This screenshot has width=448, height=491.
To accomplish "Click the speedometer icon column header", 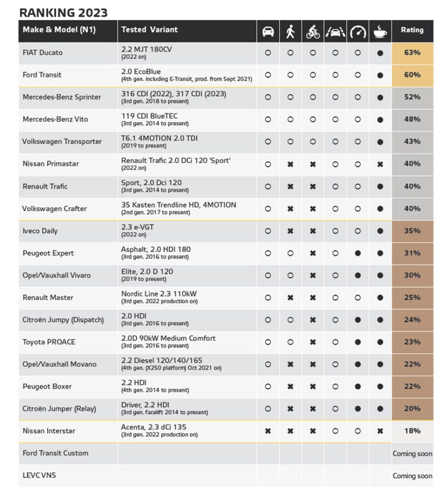I will (358, 32).
